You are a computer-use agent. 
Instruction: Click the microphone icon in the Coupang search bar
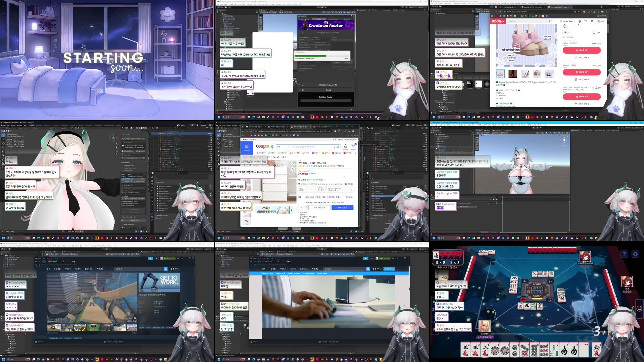334,147
